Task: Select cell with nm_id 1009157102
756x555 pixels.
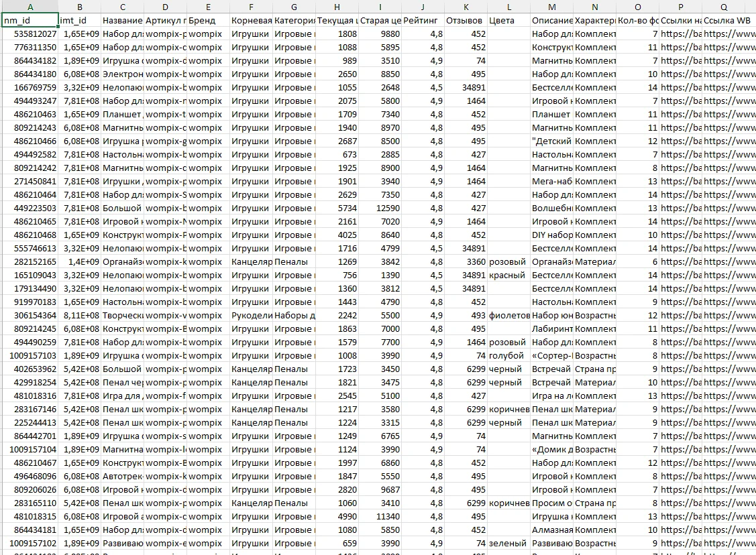Action: [x=30, y=543]
